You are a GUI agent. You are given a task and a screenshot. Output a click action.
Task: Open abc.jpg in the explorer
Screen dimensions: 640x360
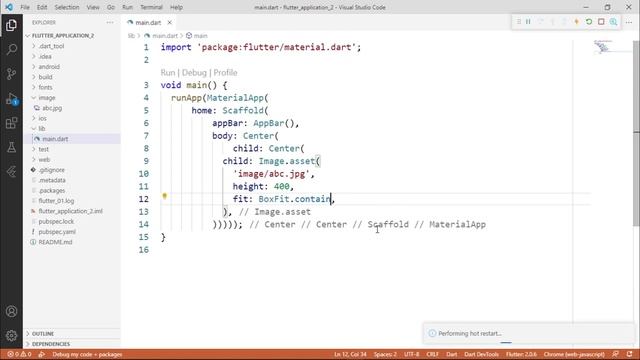tap(52, 108)
